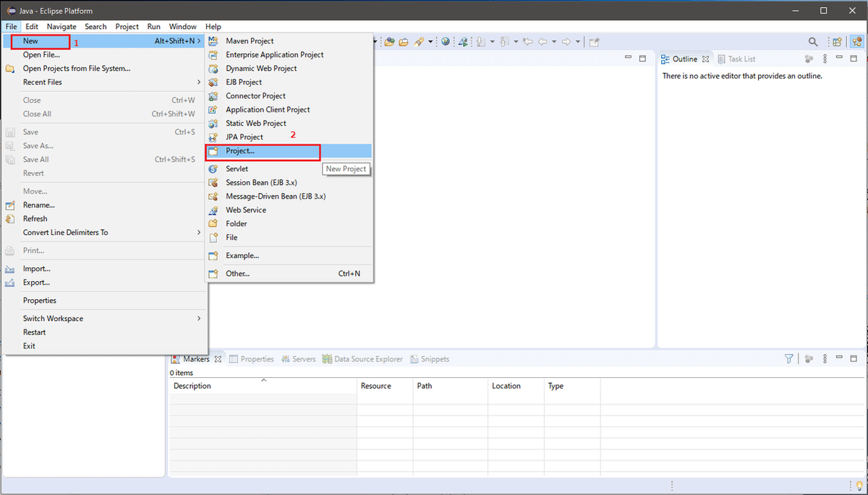Click the Forward navigation arrow icon
Viewport: 868px width, 495px height.
(566, 41)
